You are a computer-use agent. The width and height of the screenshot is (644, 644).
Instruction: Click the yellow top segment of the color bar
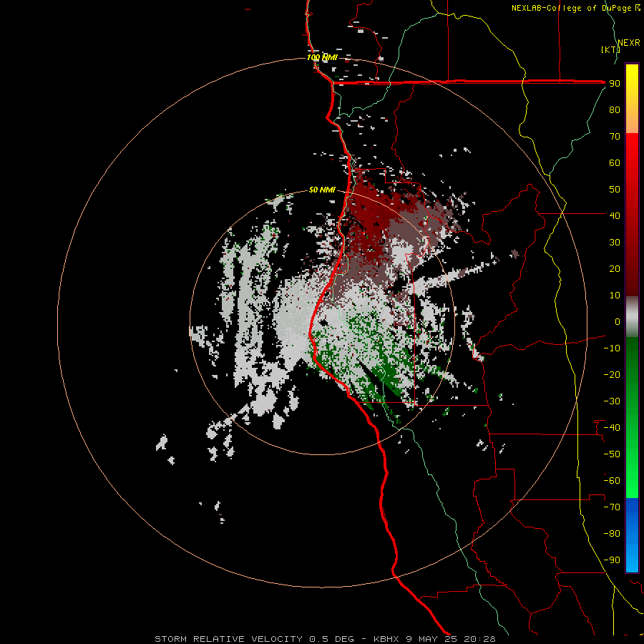coord(632,99)
